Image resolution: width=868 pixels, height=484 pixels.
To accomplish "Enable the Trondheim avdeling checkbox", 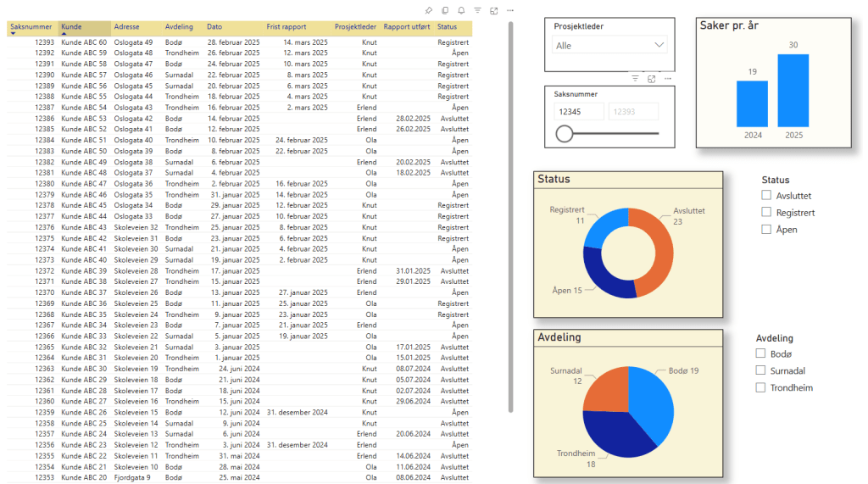I will pyautogui.click(x=761, y=387).
